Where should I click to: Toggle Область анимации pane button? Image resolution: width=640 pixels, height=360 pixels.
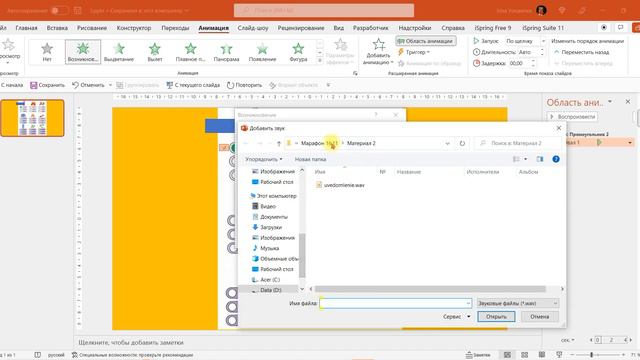(x=425, y=41)
